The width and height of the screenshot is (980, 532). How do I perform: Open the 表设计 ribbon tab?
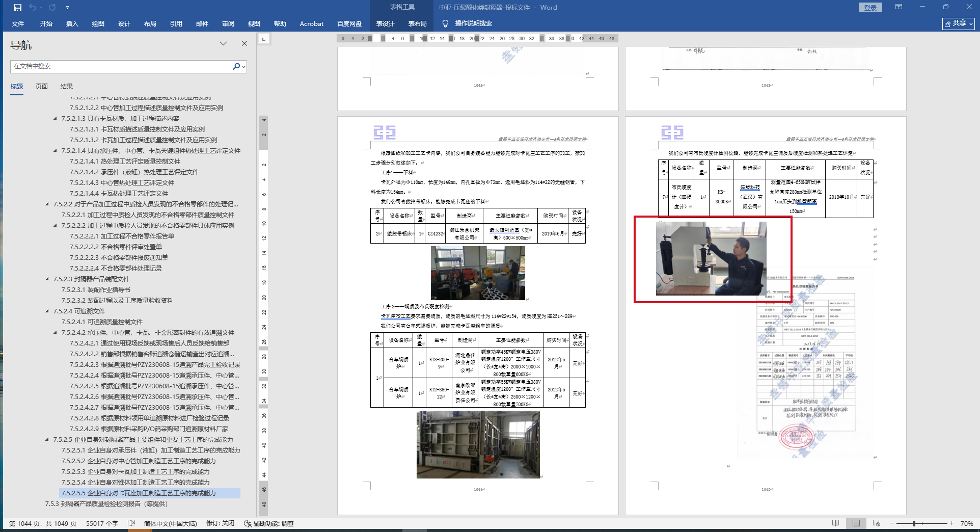[x=385, y=23]
